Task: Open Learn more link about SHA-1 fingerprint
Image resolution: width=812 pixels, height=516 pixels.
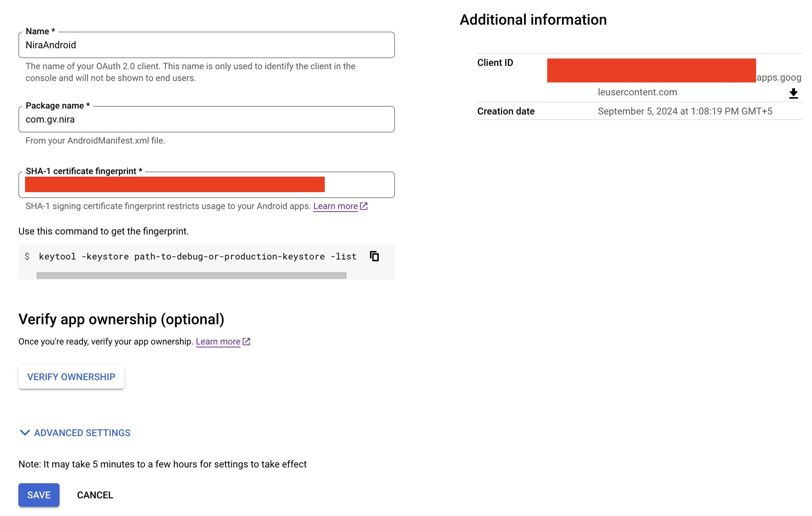Action: [x=335, y=206]
